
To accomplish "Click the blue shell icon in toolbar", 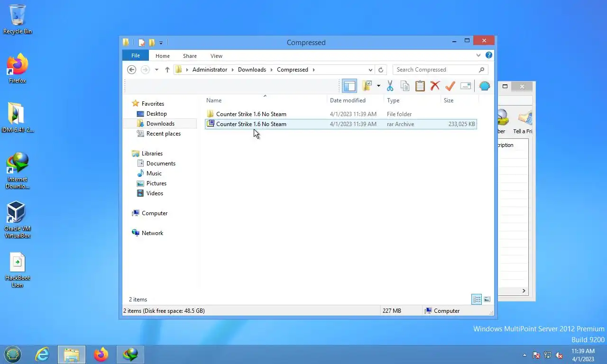I will [x=484, y=86].
